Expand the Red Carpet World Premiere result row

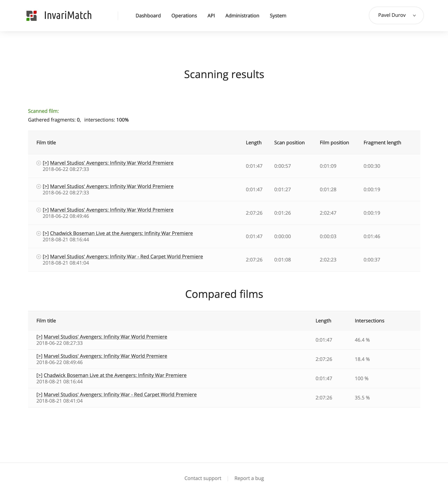[x=39, y=257]
